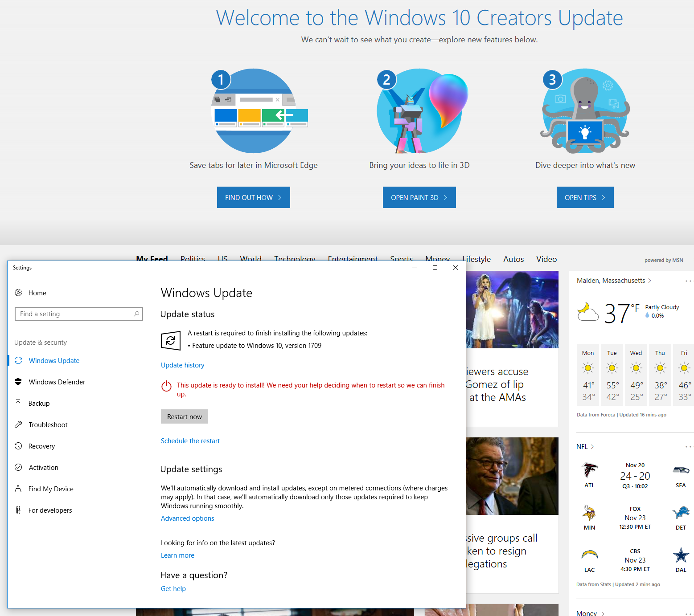Click the Update & security heading
694x616 pixels.
pos(41,343)
